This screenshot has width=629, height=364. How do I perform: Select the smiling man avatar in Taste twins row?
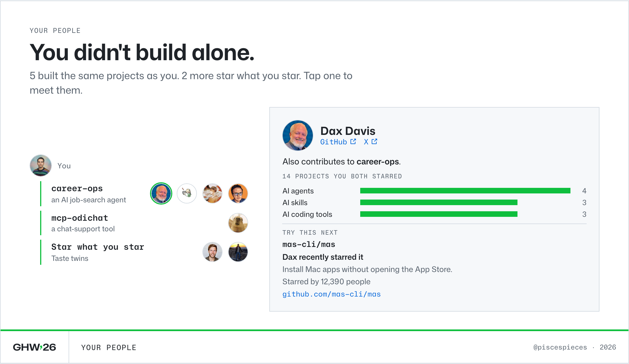[x=212, y=252]
